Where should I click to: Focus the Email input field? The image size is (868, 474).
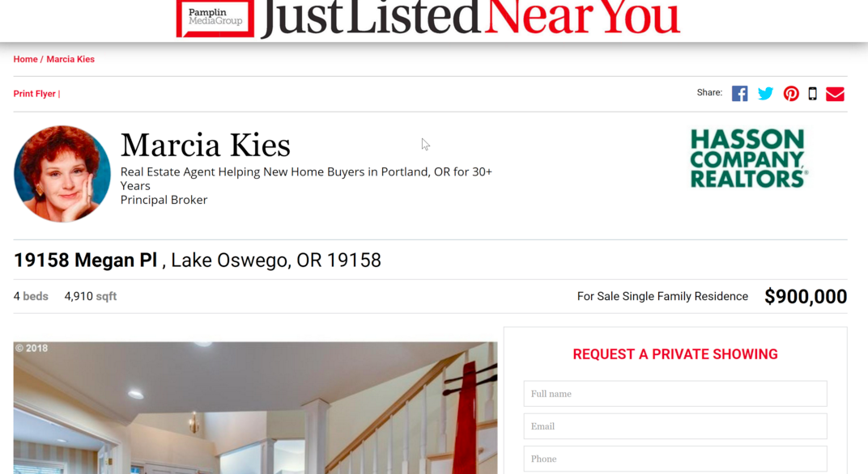[x=675, y=426]
